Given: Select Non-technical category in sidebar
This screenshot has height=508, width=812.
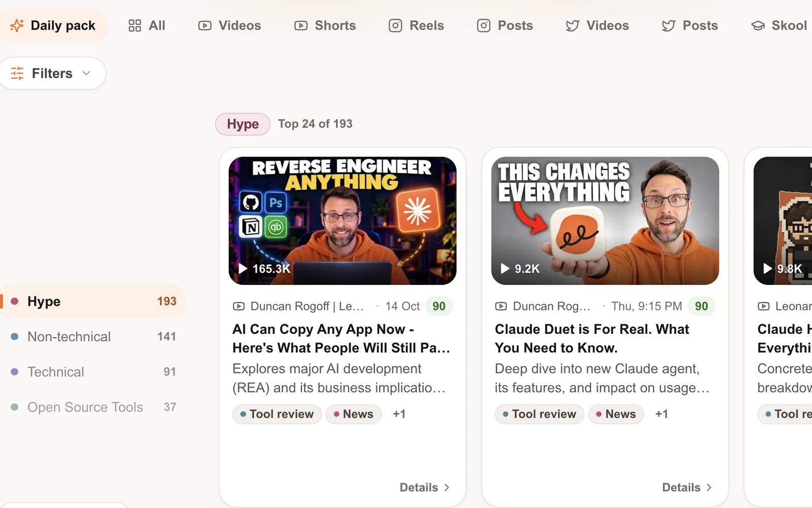Looking at the screenshot, I should (93, 336).
